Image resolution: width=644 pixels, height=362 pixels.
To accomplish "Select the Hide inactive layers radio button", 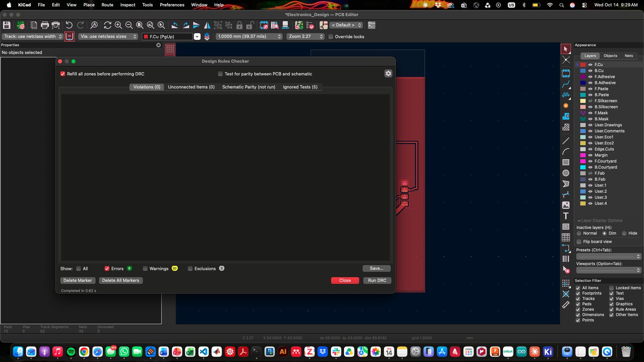I will point(624,233).
